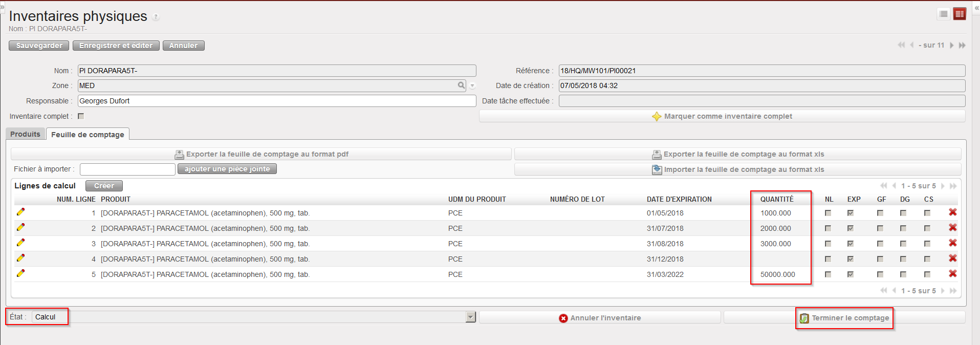Image resolution: width=980 pixels, height=345 pixels.
Task: Click the Zone field search magnifier icon
Action: [461, 85]
